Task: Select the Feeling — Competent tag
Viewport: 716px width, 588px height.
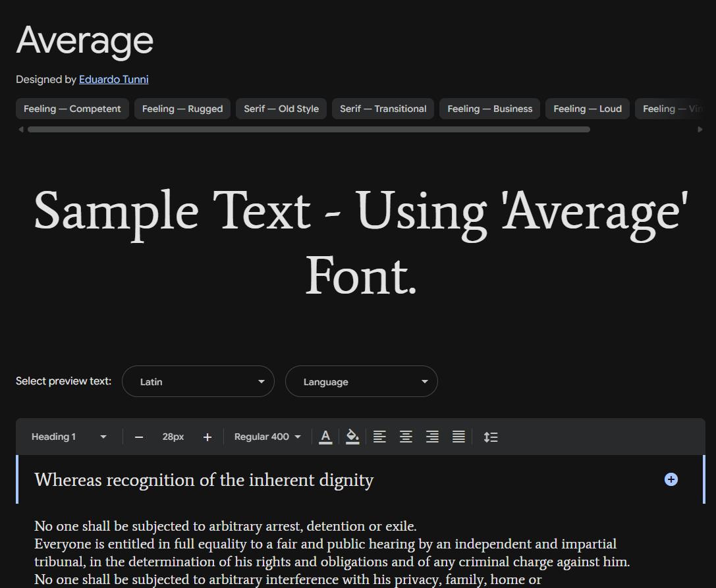Action: pyautogui.click(x=72, y=109)
